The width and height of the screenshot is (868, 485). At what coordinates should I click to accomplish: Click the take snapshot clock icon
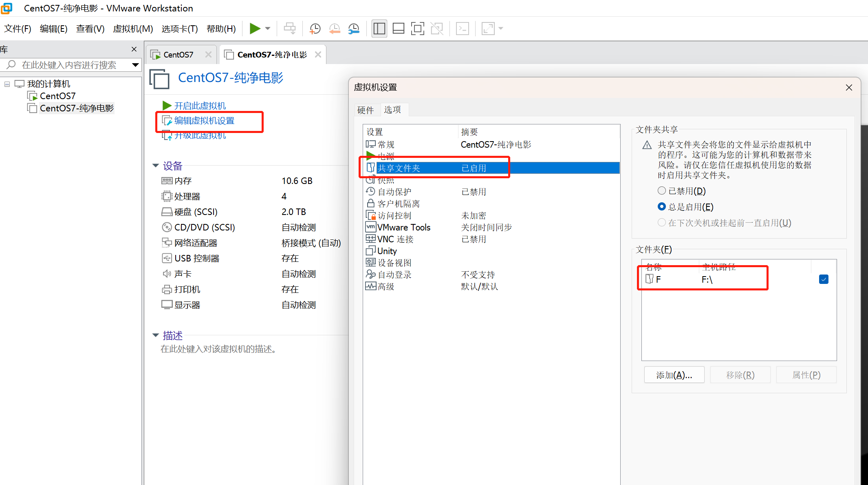315,29
